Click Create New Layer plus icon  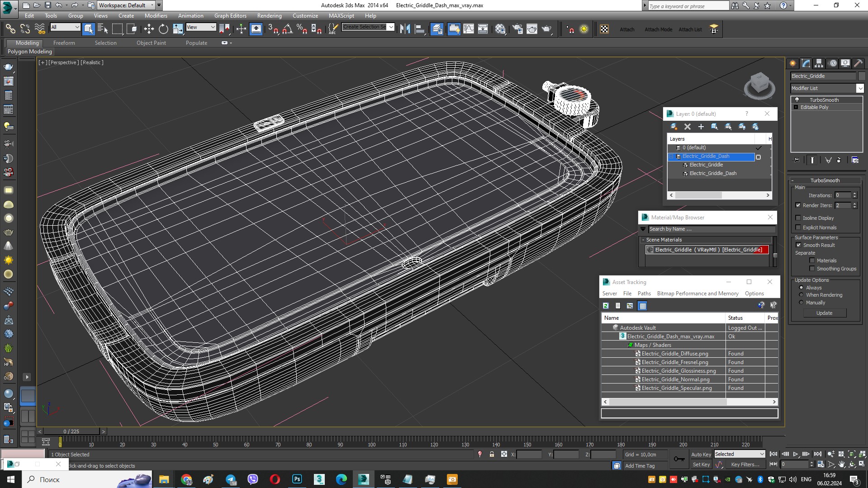(x=701, y=127)
